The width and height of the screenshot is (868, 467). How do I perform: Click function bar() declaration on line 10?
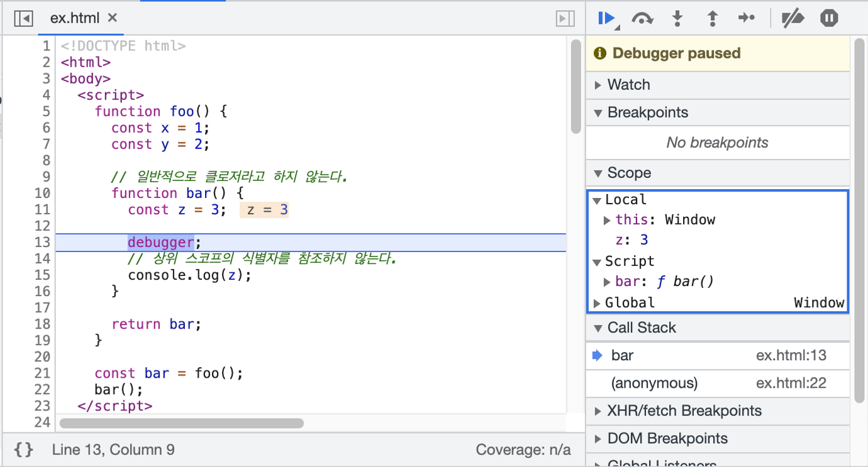pos(177,194)
